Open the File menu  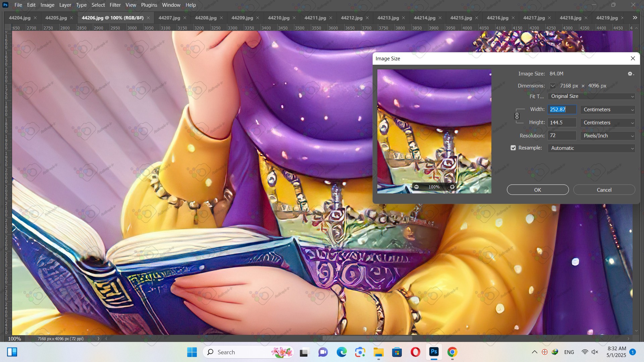(x=18, y=5)
